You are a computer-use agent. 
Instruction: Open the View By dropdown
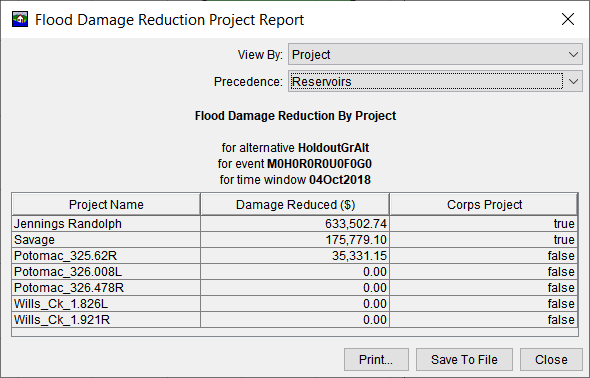pyautogui.click(x=435, y=55)
